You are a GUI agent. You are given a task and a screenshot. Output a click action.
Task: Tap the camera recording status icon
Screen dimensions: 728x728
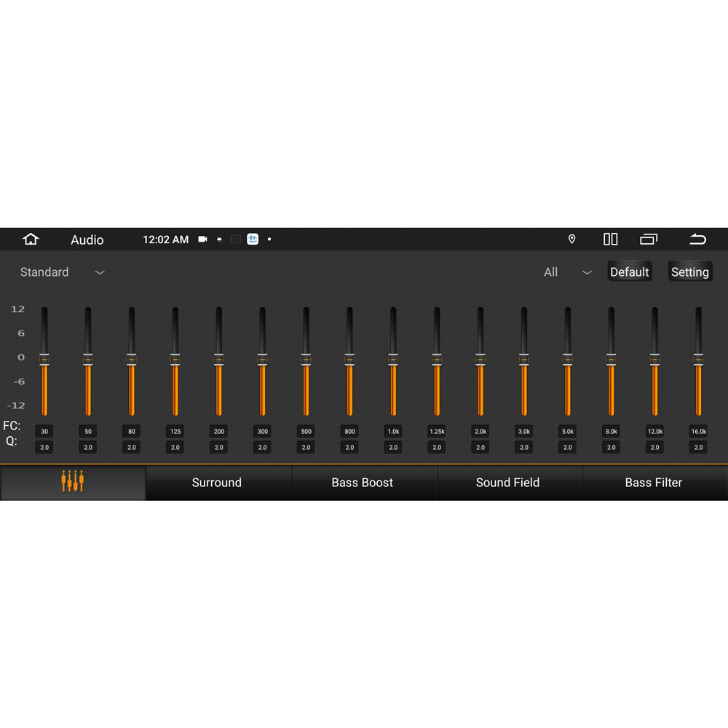[202, 240]
